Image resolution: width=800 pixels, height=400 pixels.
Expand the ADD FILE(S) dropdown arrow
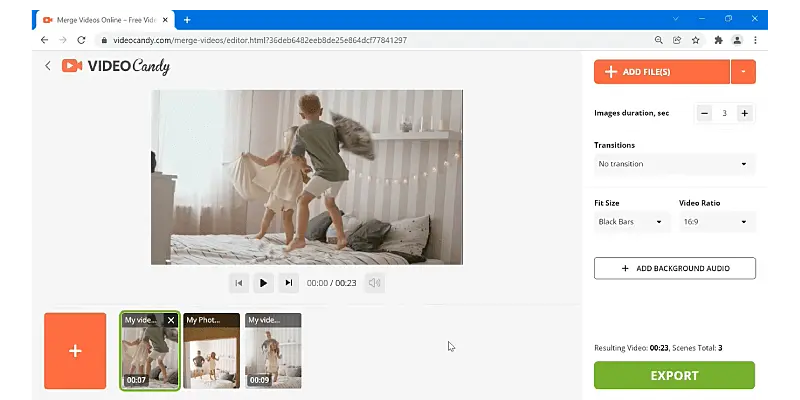tap(743, 72)
